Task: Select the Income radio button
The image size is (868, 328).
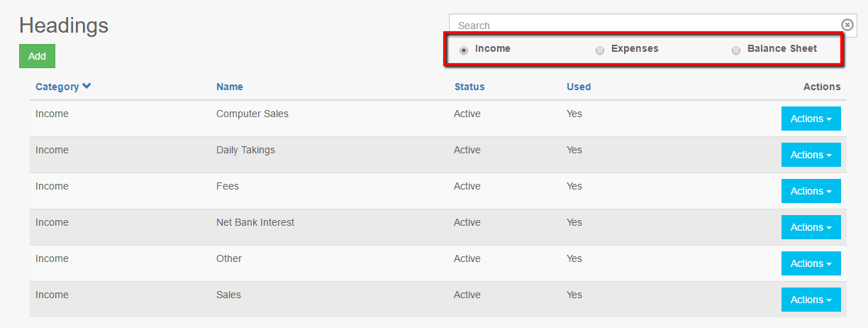Action: pyautogui.click(x=464, y=50)
